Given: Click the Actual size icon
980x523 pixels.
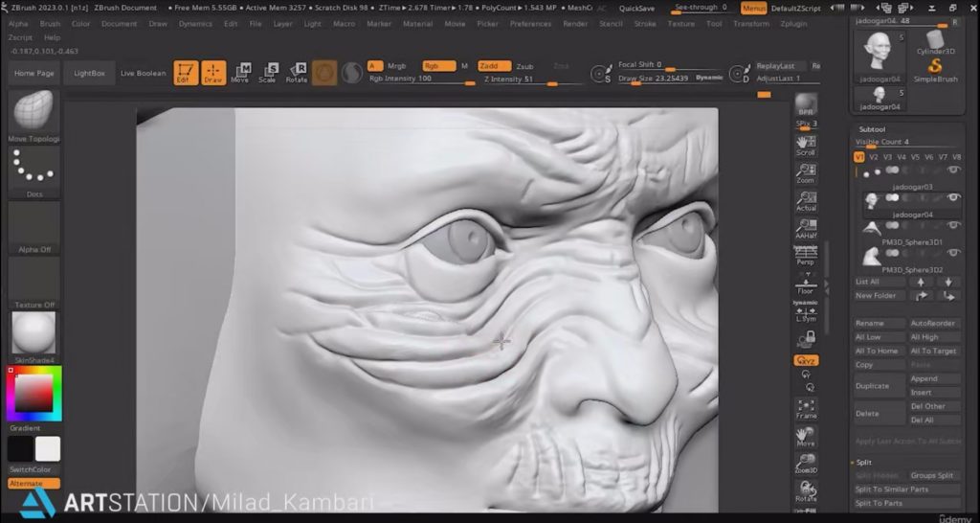Looking at the screenshot, I should click(x=806, y=201).
